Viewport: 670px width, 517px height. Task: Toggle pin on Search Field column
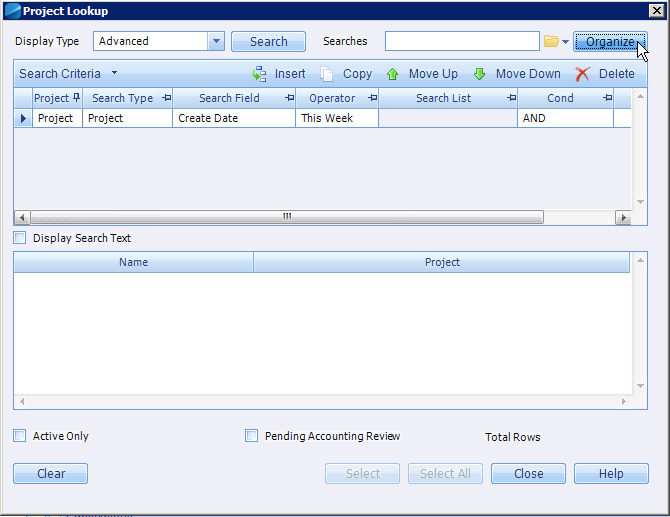pos(290,98)
